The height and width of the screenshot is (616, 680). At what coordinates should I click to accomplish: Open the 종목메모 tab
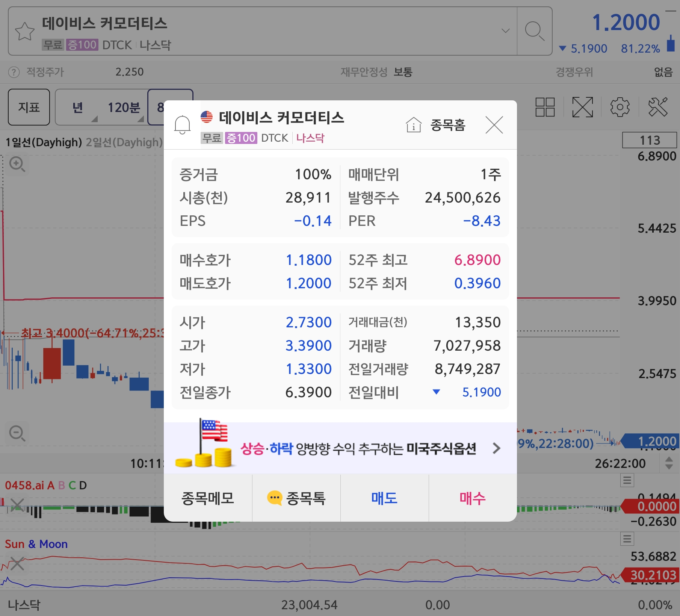(208, 498)
